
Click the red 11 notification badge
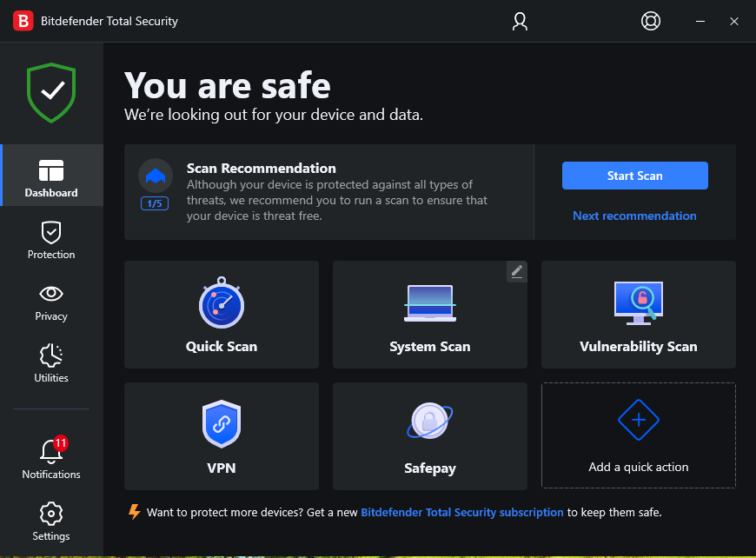coord(60,442)
